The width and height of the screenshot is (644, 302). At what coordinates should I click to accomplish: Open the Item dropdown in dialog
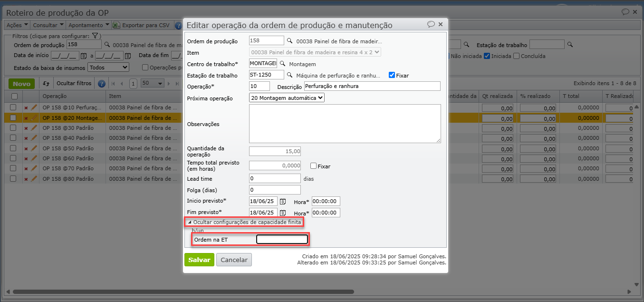click(x=315, y=52)
